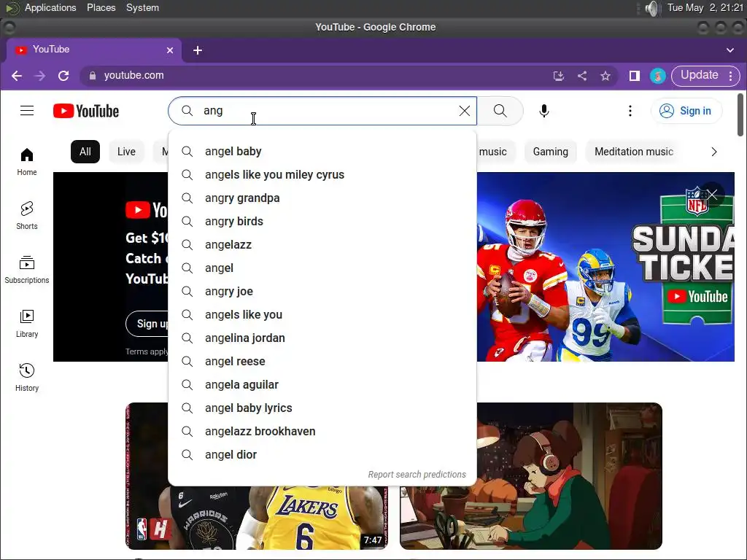Dismiss the NFL Sunday Ticket banner
Image resolution: width=747 pixels, height=560 pixels.
[x=712, y=194]
